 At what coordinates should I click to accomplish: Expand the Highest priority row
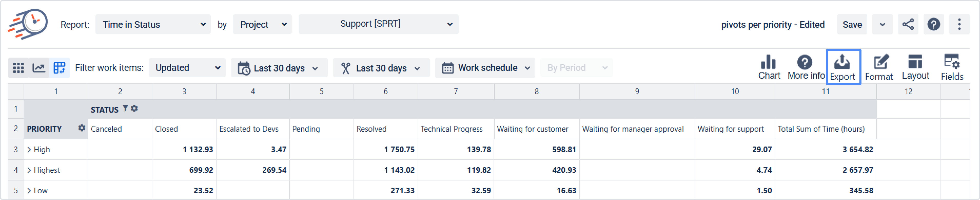(x=29, y=170)
